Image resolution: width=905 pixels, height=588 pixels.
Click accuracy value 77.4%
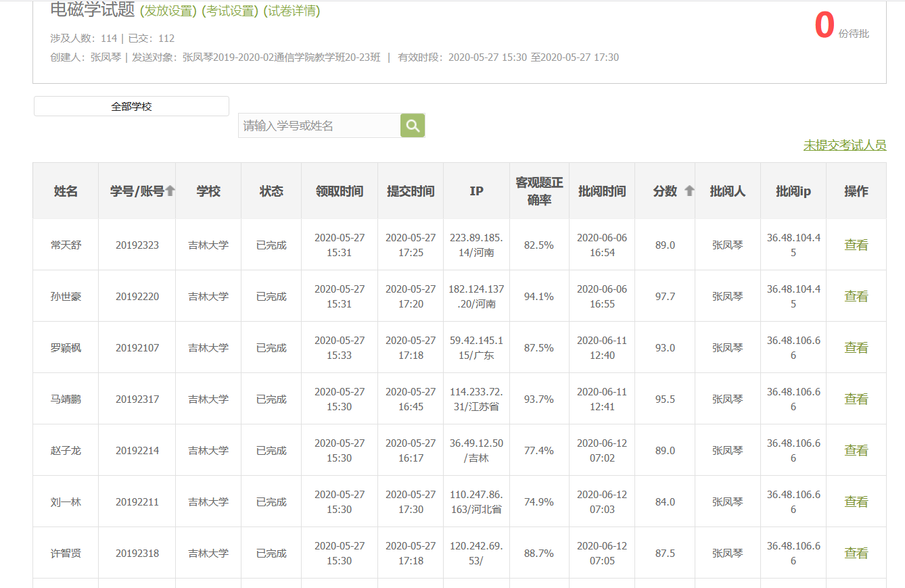(539, 450)
